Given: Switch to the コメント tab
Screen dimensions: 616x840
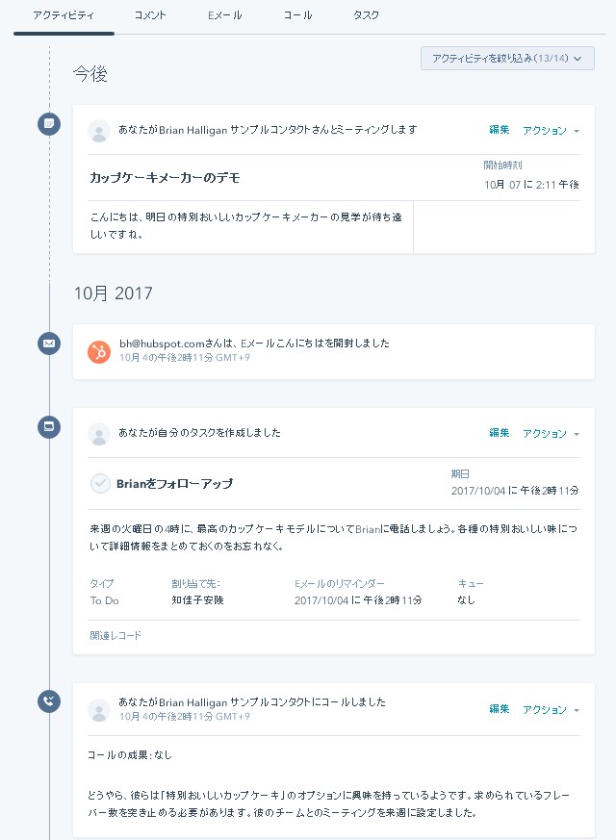Looking at the screenshot, I should [x=150, y=15].
